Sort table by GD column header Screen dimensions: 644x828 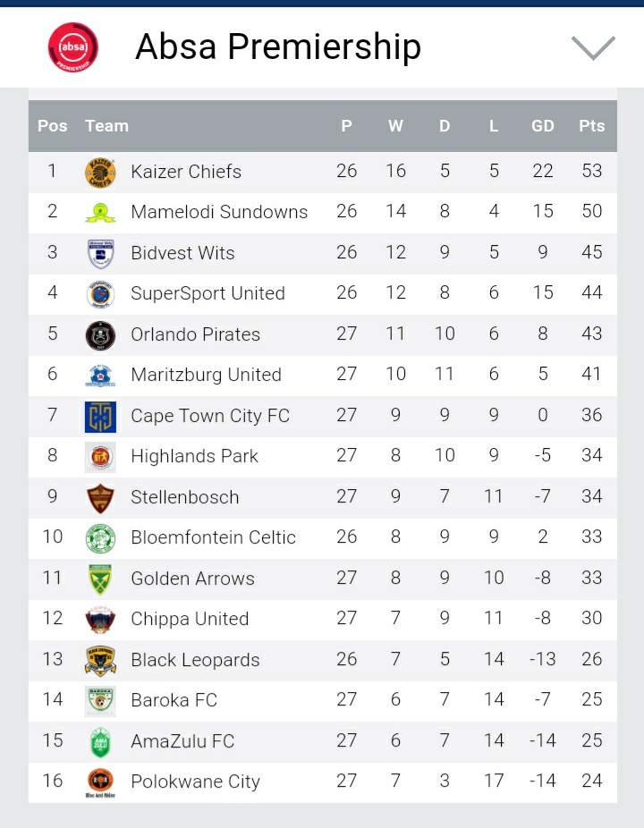coord(543,126)
